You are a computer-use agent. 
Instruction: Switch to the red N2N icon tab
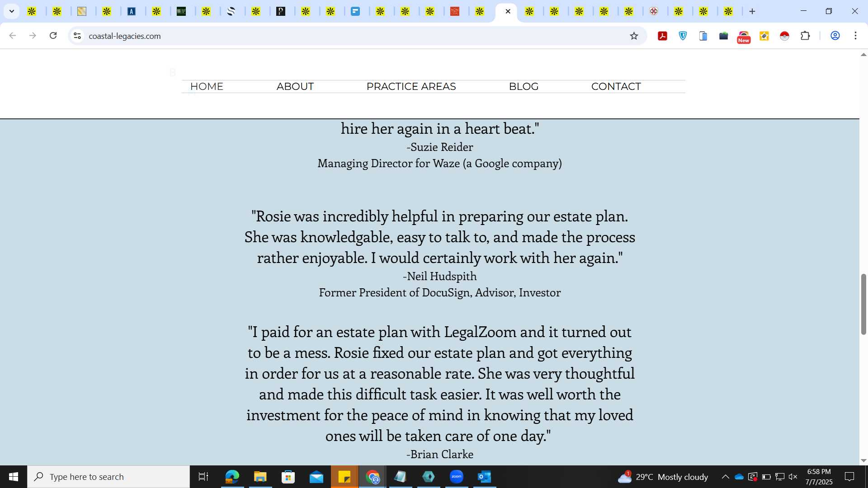pyautogui.click(x=455, y=12)
